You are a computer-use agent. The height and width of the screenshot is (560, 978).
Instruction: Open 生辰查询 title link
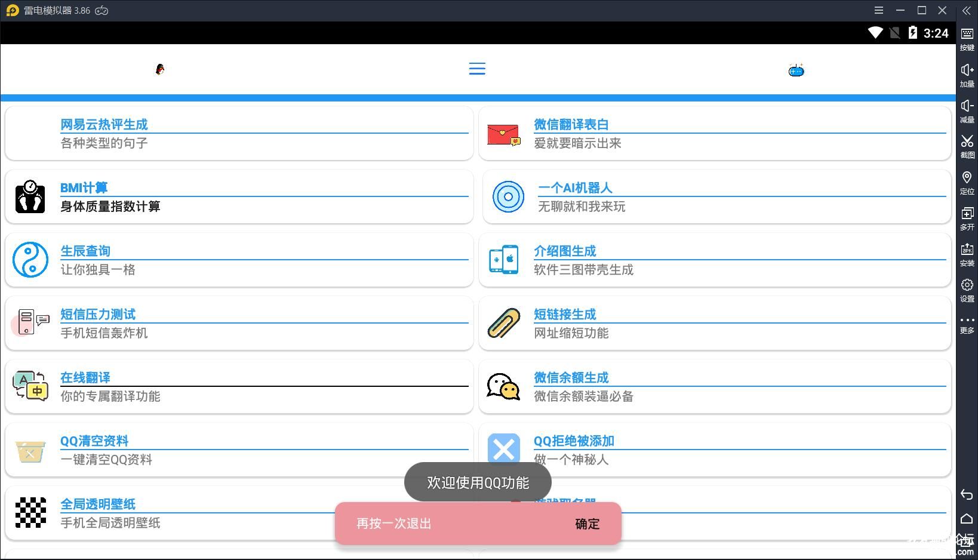(85, 251)
